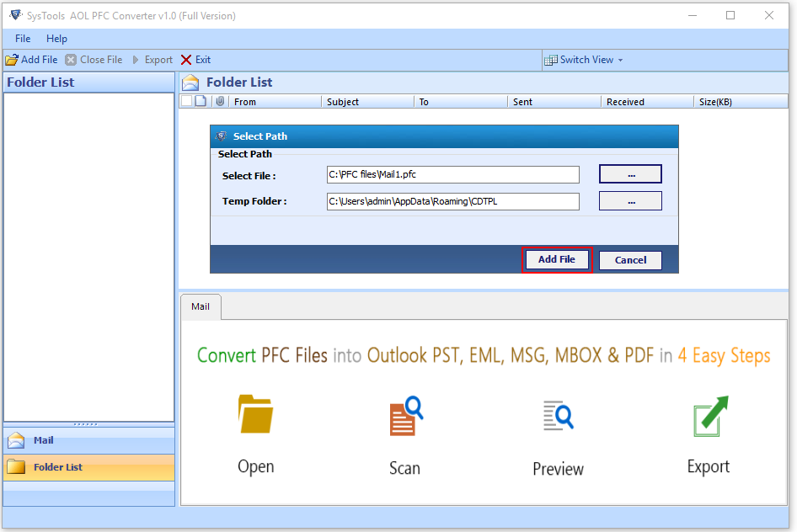This screenshot has width=797, height=532.
Task: Expand the Switch View dropdown
Action: pyautogui.click(x=621, y=61)
